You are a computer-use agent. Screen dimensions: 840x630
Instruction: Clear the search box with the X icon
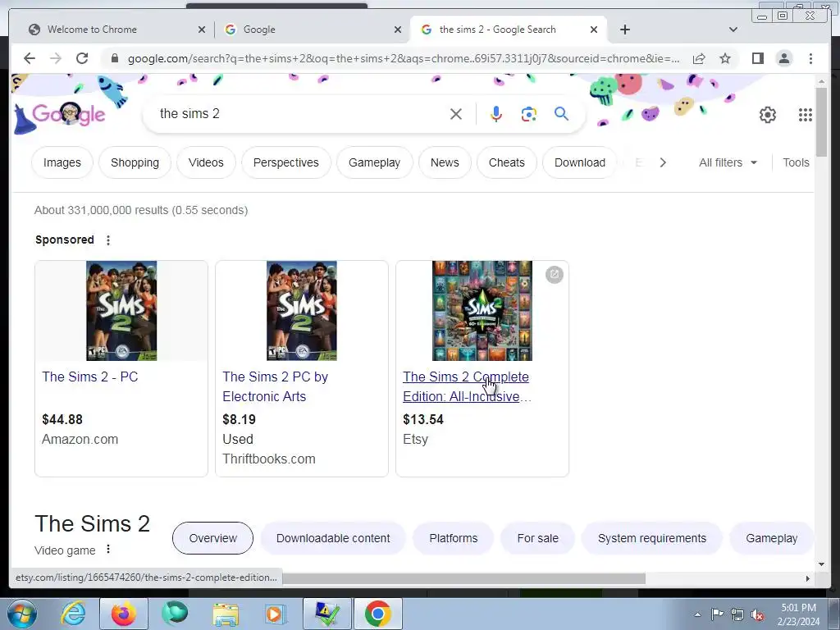point(456,114)
